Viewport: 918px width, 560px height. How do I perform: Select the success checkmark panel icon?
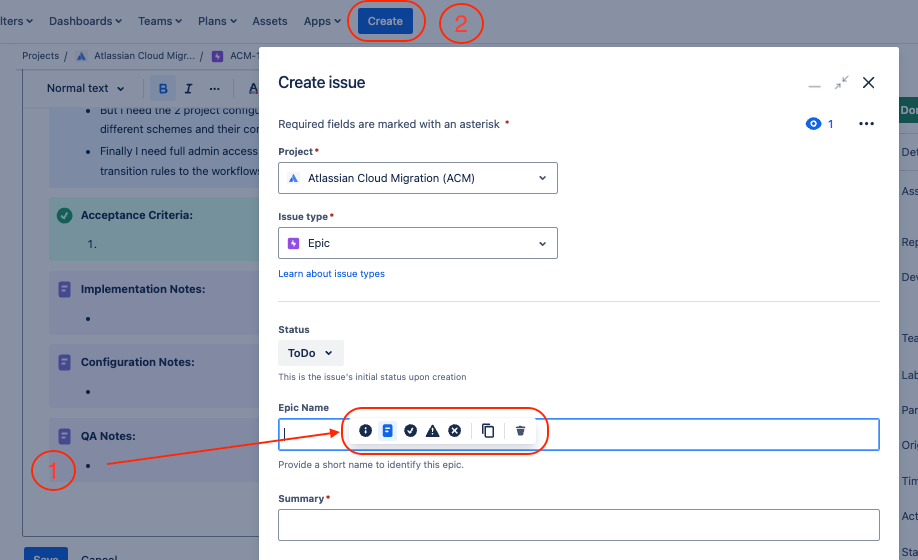click(x=410, y=431)
